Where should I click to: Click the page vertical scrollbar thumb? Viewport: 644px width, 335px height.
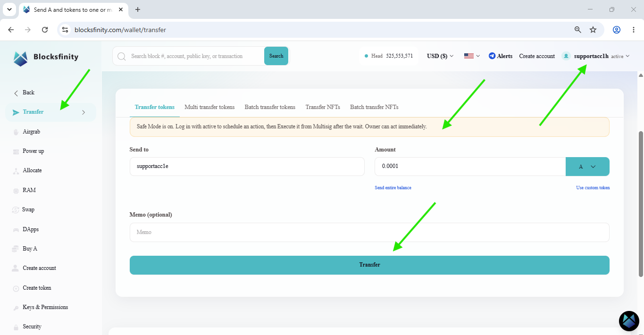click(x=641, y=204)
